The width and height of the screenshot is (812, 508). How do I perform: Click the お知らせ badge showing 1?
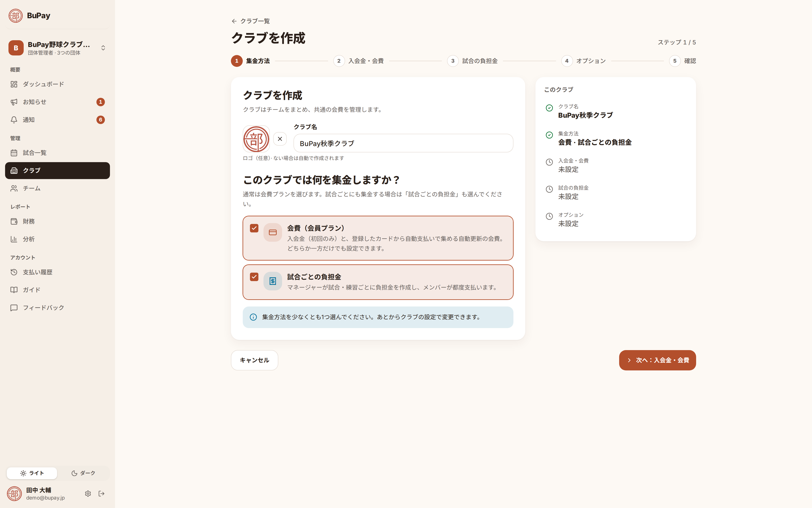coord(100,102)
